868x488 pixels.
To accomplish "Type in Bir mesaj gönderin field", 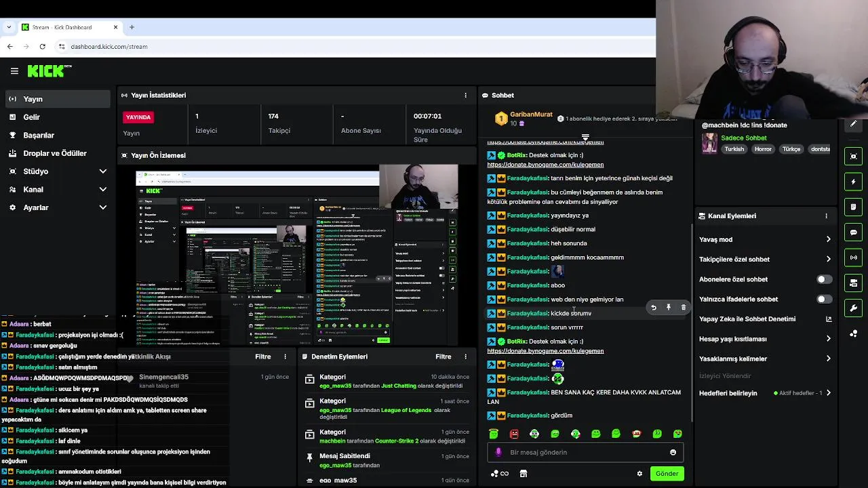I will pyautogui.click(x=585, y=452).
